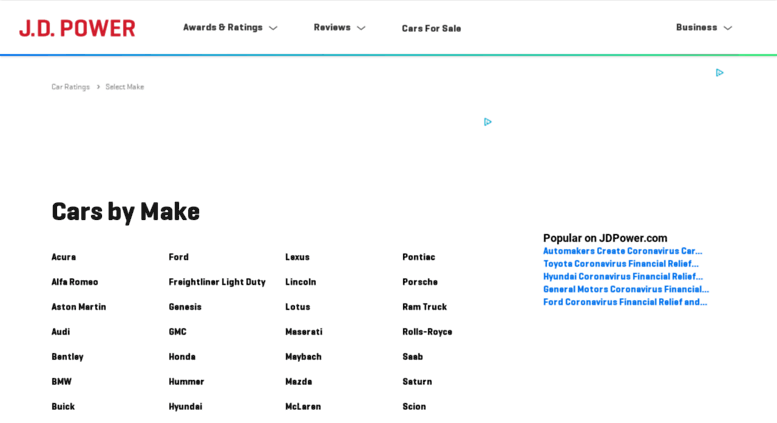Open Automakers Create Coronavirus Car article

pos(622,251)
